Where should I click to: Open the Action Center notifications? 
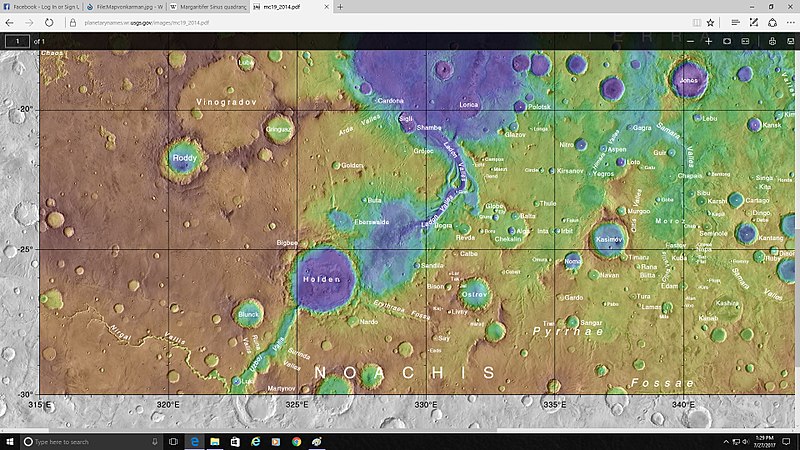tap(787, 442)
